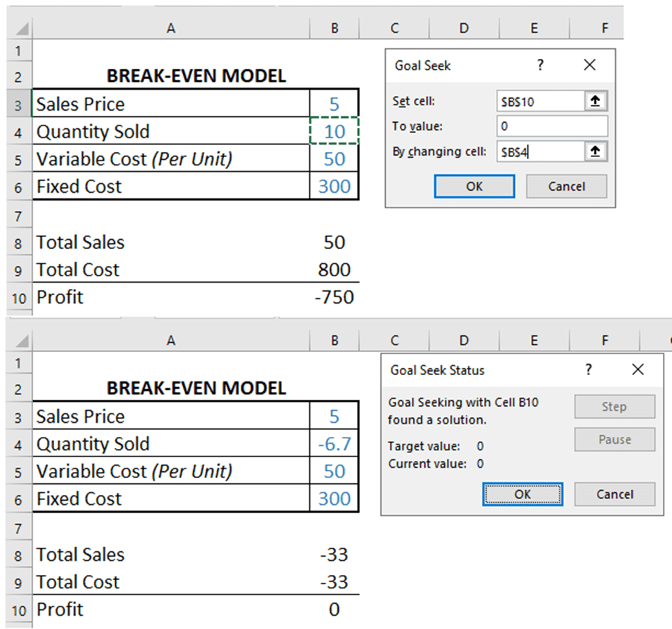
Task: Click Total Sales value 50 in top sheet
Action: (x=335, y=242)
